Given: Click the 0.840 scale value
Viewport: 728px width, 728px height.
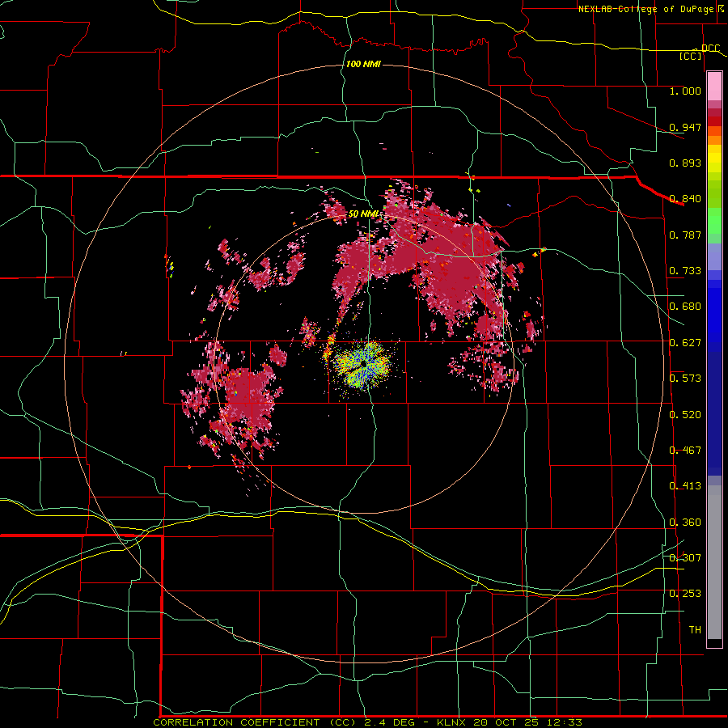Looking at the screenshot, I should tap(685, 199).
